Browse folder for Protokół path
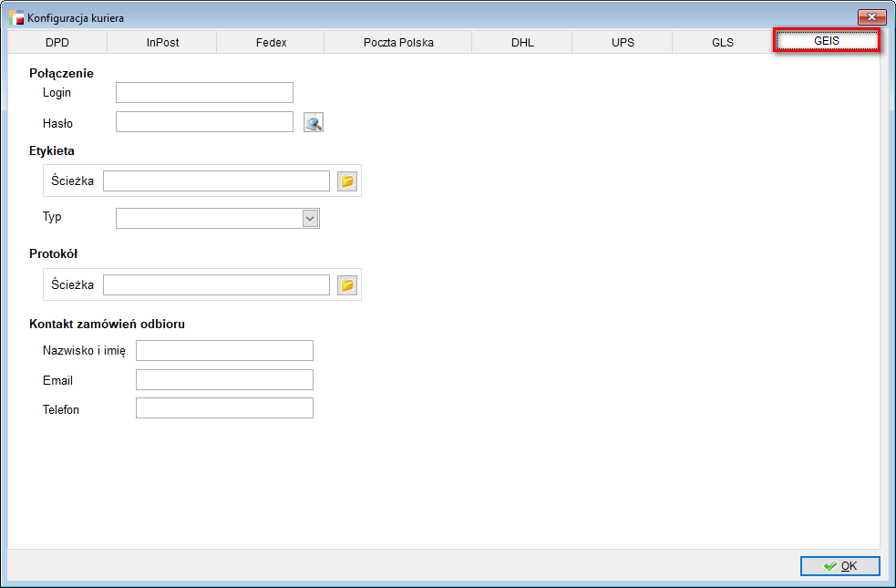Screen dimensions: 896x588 347,285
